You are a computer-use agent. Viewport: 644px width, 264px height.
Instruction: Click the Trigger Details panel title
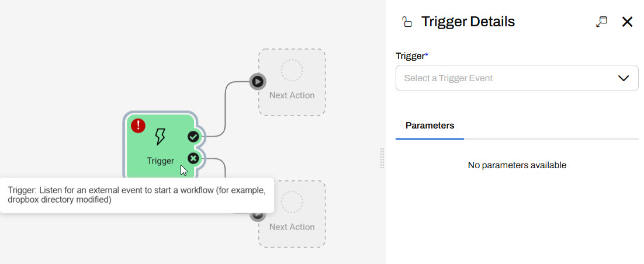point(468,22)
